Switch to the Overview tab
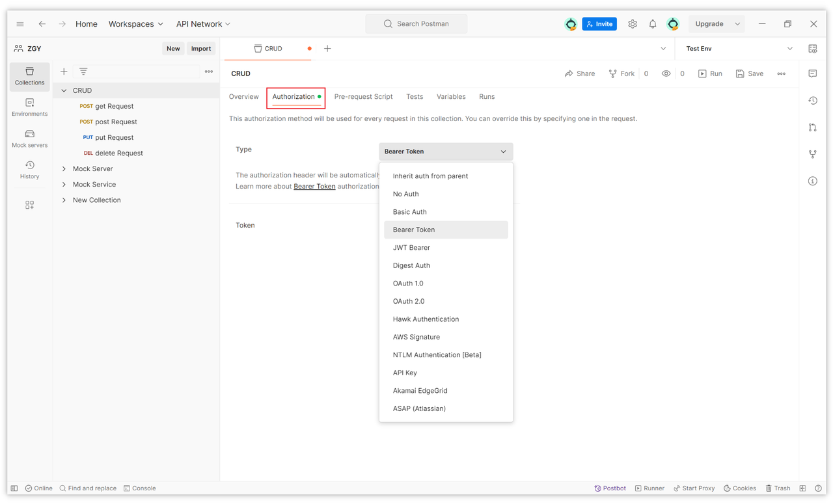Screen dimensions: 833x504 click(243, 97)
